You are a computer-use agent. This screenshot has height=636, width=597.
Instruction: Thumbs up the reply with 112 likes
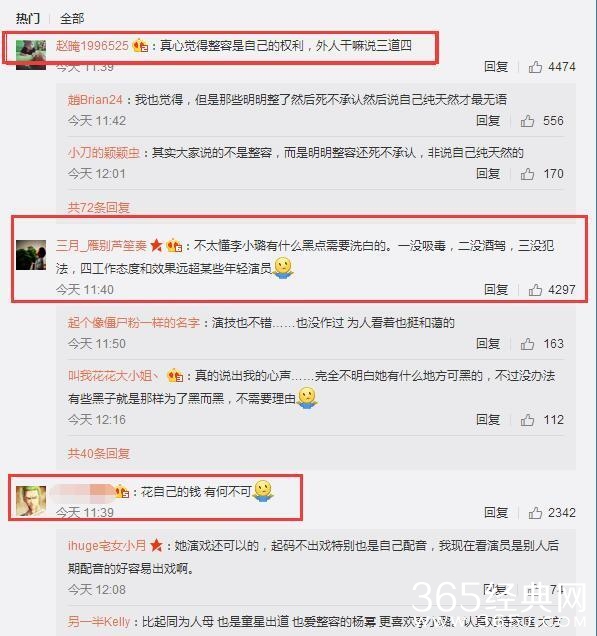click(x=527, y=420)
